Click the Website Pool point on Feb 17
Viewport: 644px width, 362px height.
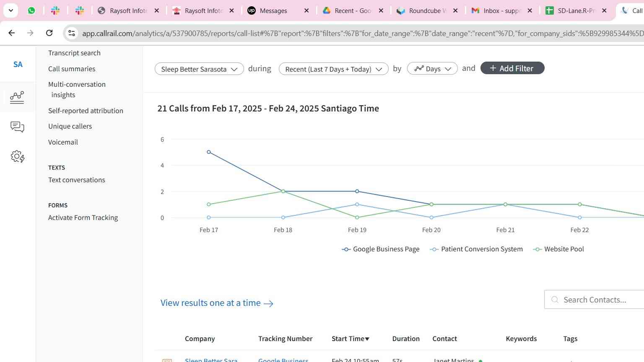(209, 204)
